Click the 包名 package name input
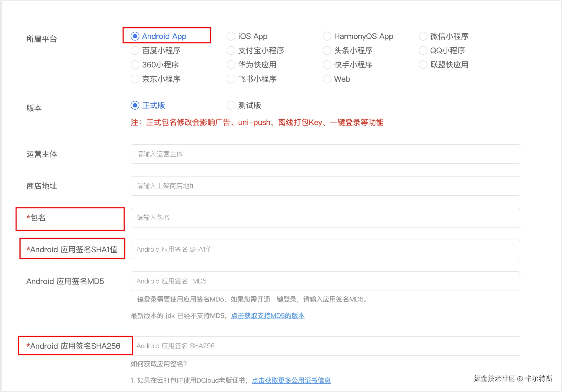The width and height of the screenshot is (562, 392). pos(325,218)
